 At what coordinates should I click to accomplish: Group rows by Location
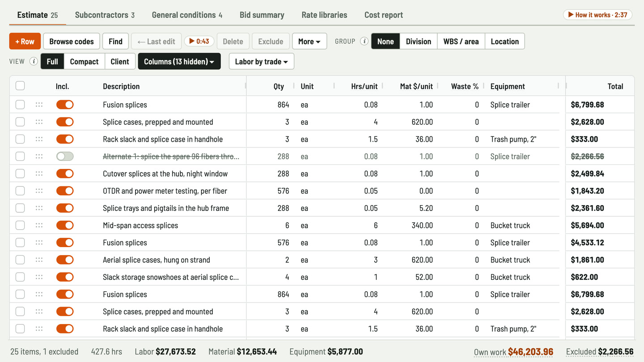tap(504, 41)
